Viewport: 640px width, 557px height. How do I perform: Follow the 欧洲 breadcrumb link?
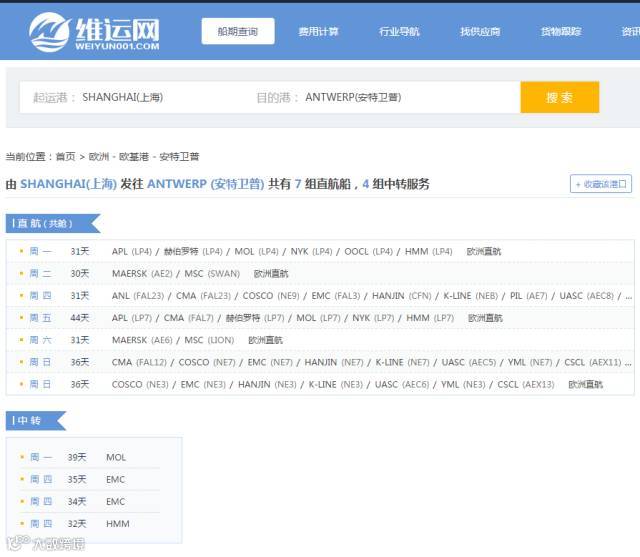pos(99,157)
